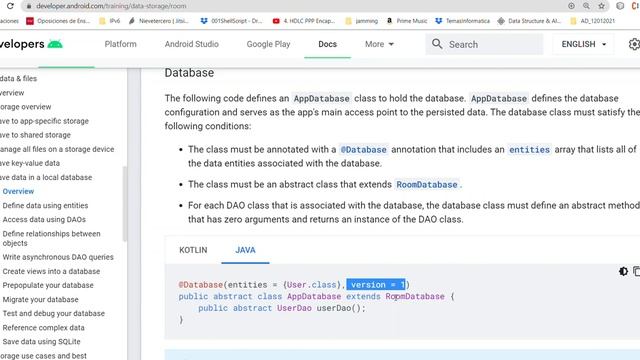
Task: Switch to the KOTLIN code tab
Action: click(x=193, y=250)
